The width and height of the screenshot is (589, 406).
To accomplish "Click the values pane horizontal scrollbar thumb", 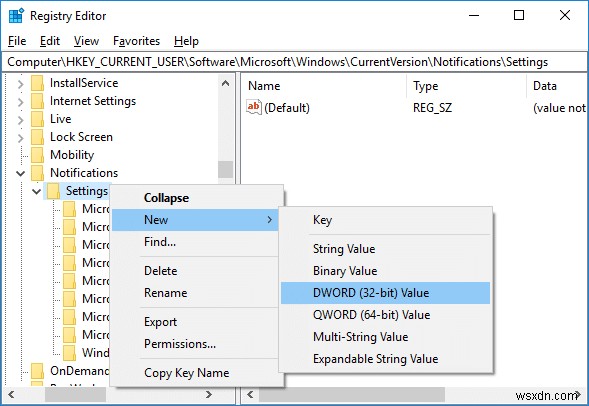I will [352, 395].
